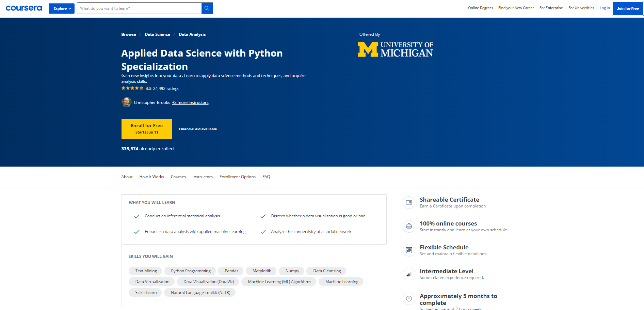644x310 pixels.
Task: Click Christopher Brooks's profile avatar
Action: click(x=126, y=102)
